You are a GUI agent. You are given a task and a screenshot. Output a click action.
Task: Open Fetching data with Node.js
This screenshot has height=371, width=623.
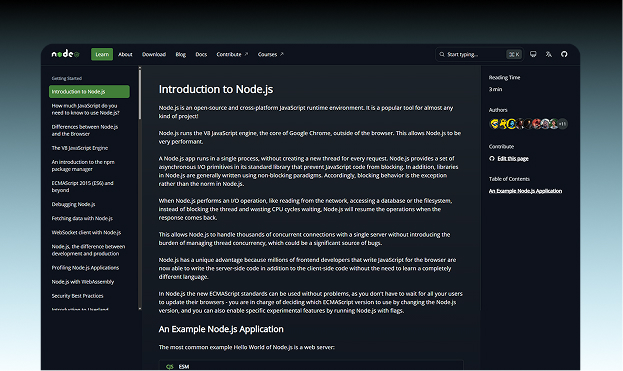(x=82, y=218)
